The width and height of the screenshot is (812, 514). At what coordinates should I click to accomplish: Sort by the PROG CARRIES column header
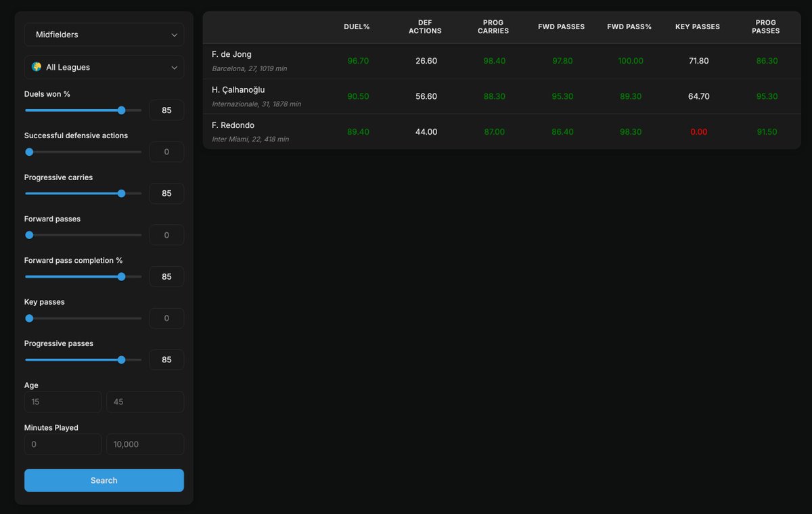coord(493,27)
